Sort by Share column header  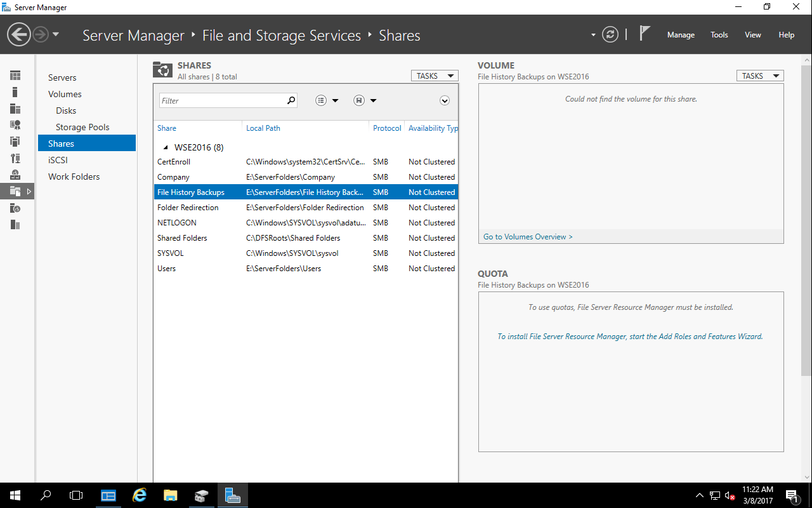[x=167, y=128]
